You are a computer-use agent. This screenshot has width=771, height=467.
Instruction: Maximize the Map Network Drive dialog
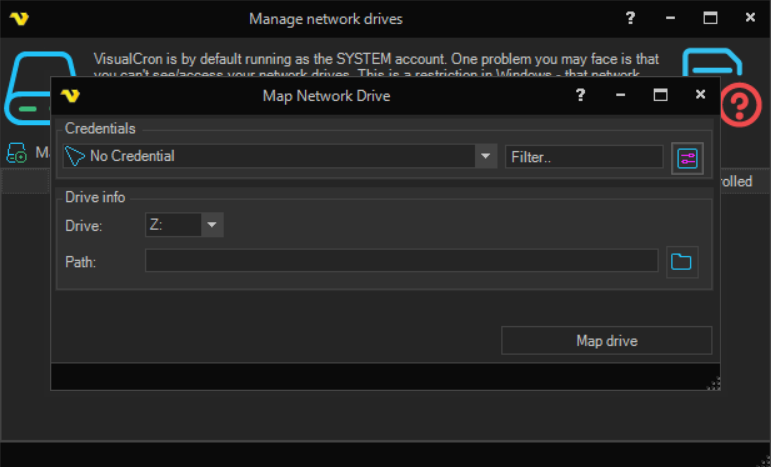(x=660, y=96)
